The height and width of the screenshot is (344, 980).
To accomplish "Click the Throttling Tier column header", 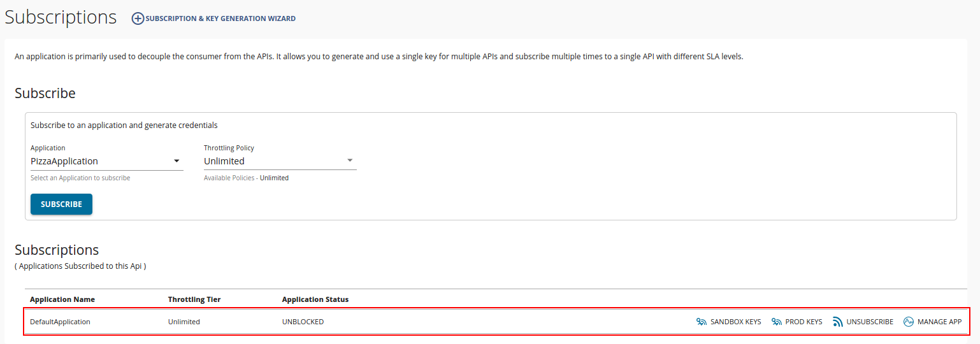I will coord(194,299).
